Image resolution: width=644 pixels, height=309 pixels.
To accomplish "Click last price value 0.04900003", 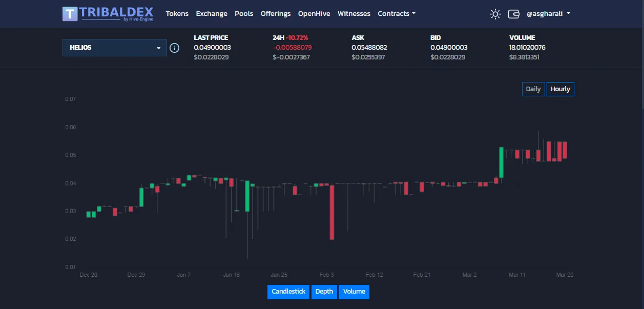I will coord(212,48).
